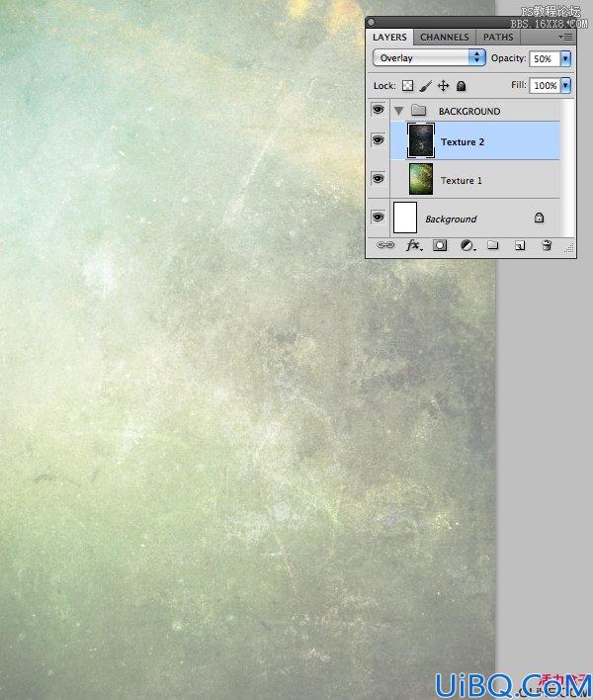Toggle lock transparent pixels
593x700 pixels.
(407, 86)
